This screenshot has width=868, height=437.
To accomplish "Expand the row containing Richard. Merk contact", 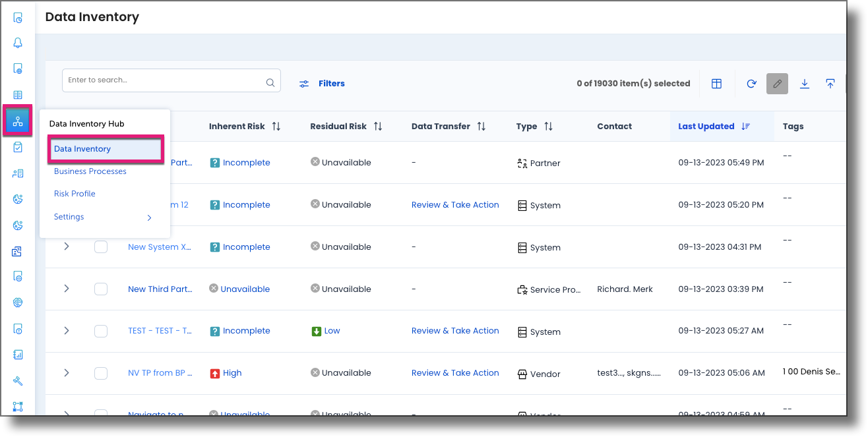I will pyautogui.click(x=65, y=289).
